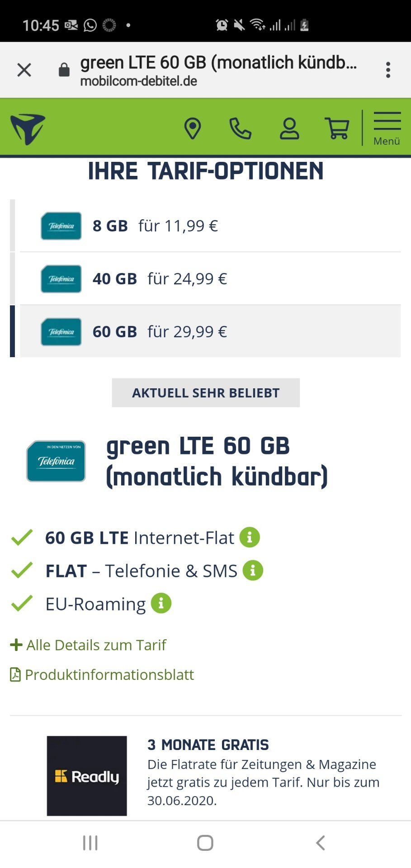Open the user account icon
The image size is (411, 868).
click(x=289, y=128)
